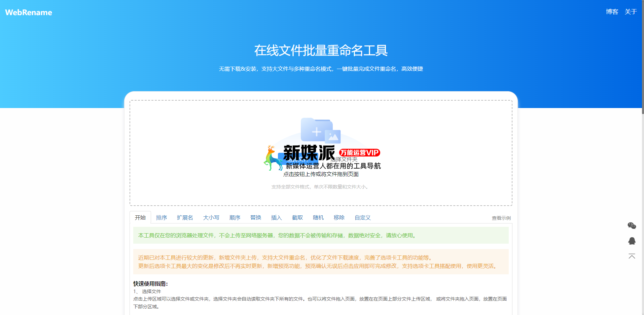Switch to the 排序 tab

pos(162,217)
